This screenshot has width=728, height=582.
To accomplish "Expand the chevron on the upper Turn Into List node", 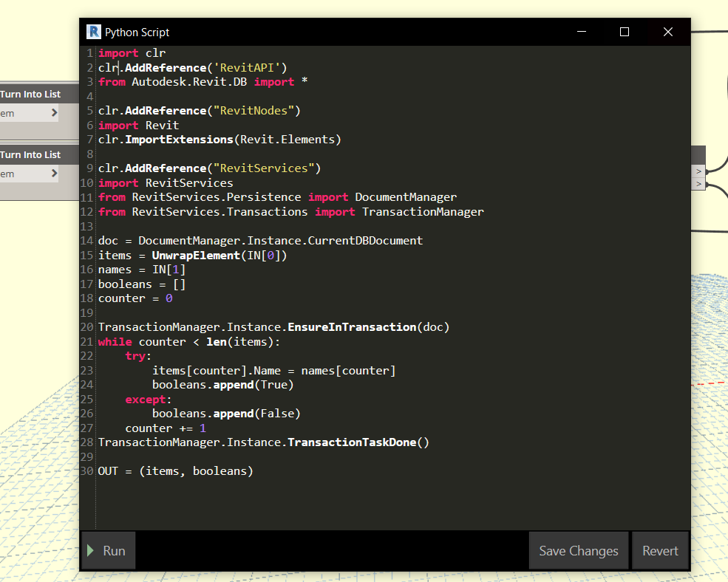I will [x=54, y=113].
